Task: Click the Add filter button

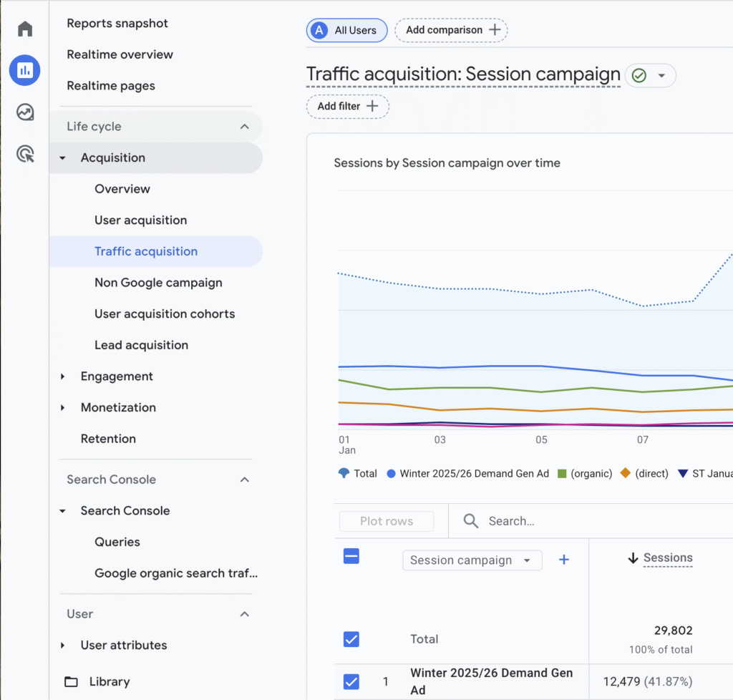Action: tap(347, 106)
